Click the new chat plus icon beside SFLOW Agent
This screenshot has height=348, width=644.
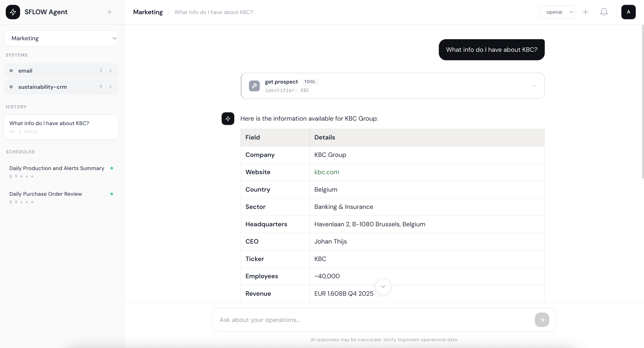click(109, 12)
